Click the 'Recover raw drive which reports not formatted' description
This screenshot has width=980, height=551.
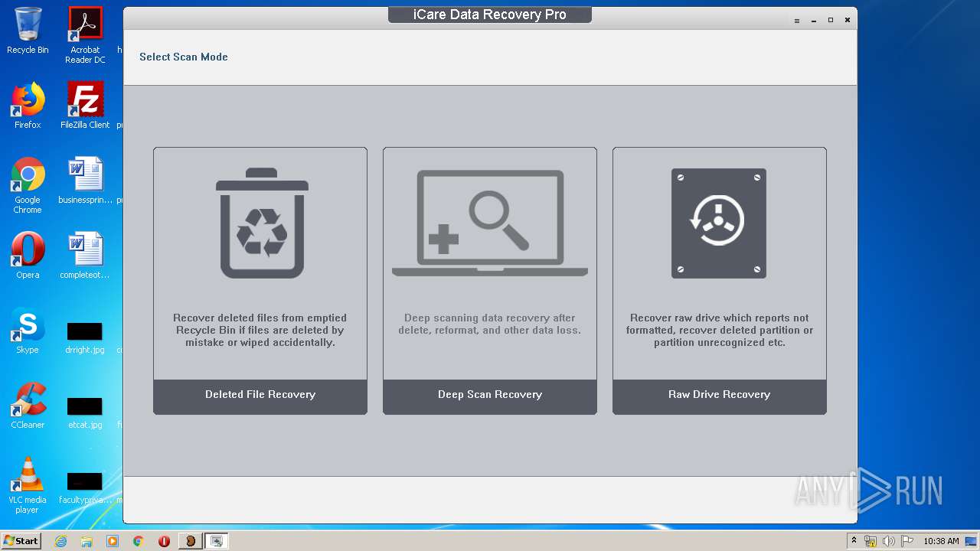tap(720, 331)
